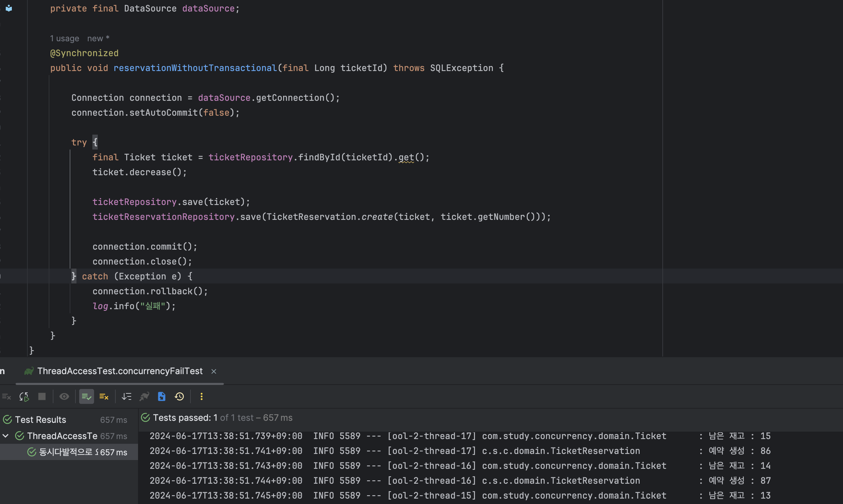Close the concurrencyFailTest run tab
The height and width of the screenshot is (504, 843).
[214, 371]
